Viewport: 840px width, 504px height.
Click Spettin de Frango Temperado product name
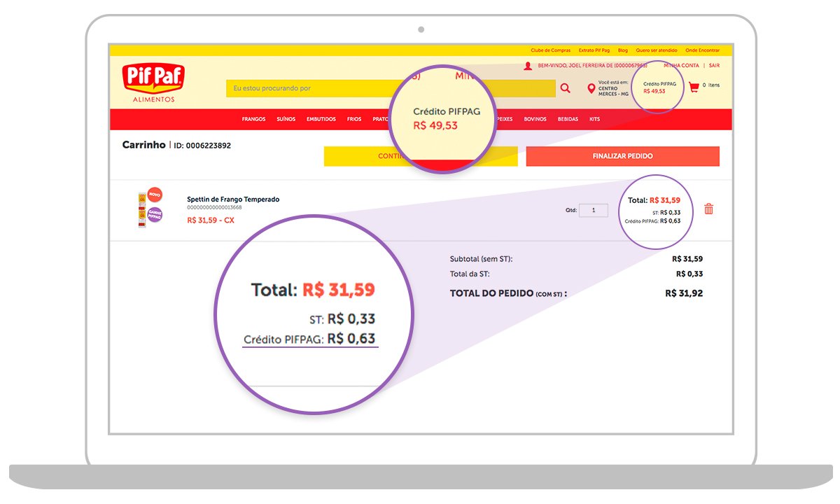233,199
